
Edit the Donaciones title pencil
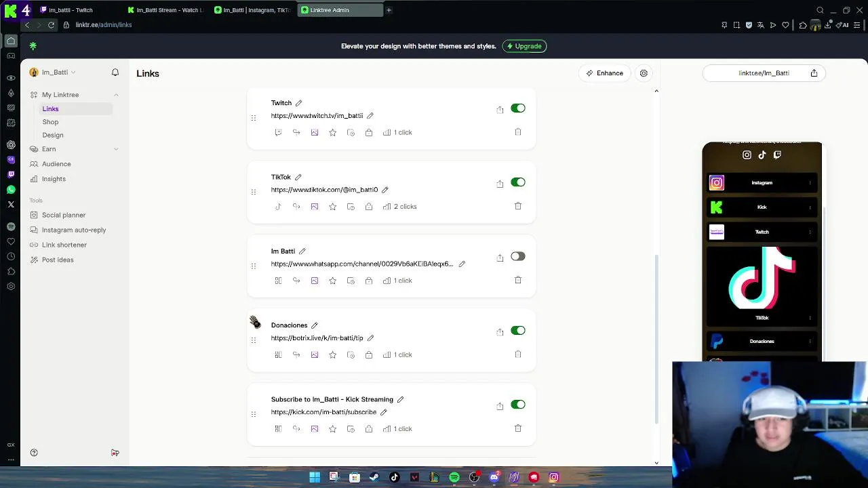pos(314,325)
